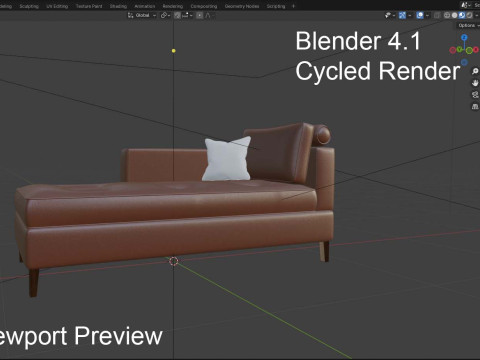This screenshot has width=480, height=360.
Task: Toggle snapping magnet icon
Action: pyautogui.click(x=177, y=15)
